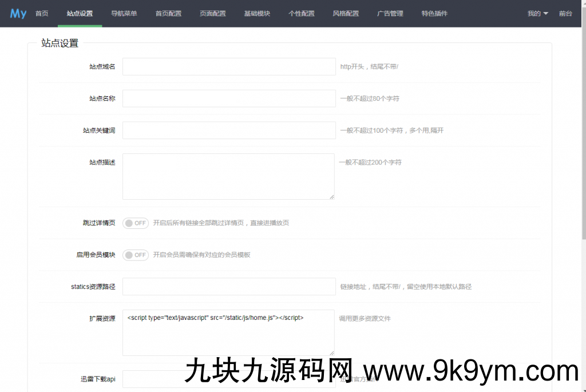Select the 站点关键词 text box

(x=229, y=130)
